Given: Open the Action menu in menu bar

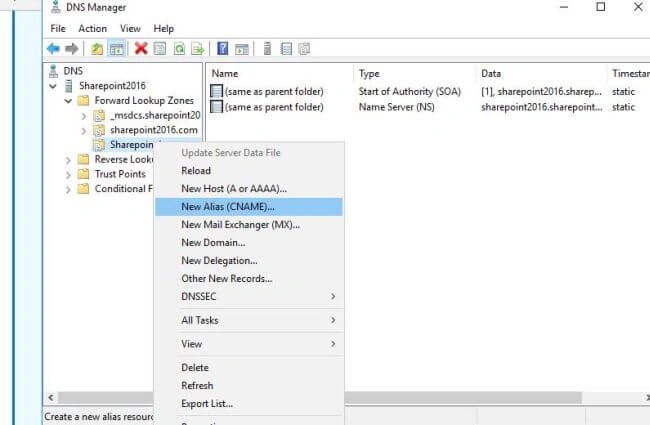Looking at the screenshot, I should (92, 29).
